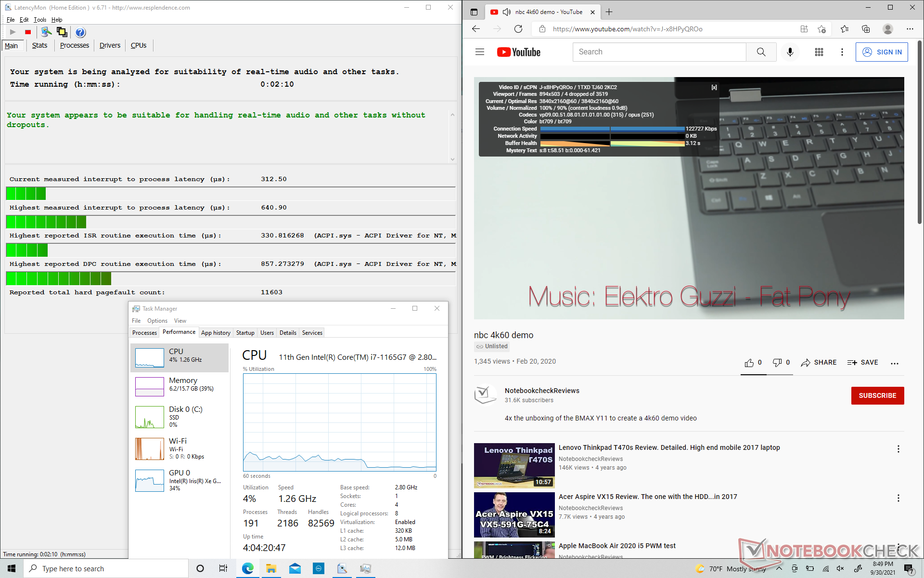Like the nbc 4k60 demo video

pyautogui.click(x=749, y=363)
